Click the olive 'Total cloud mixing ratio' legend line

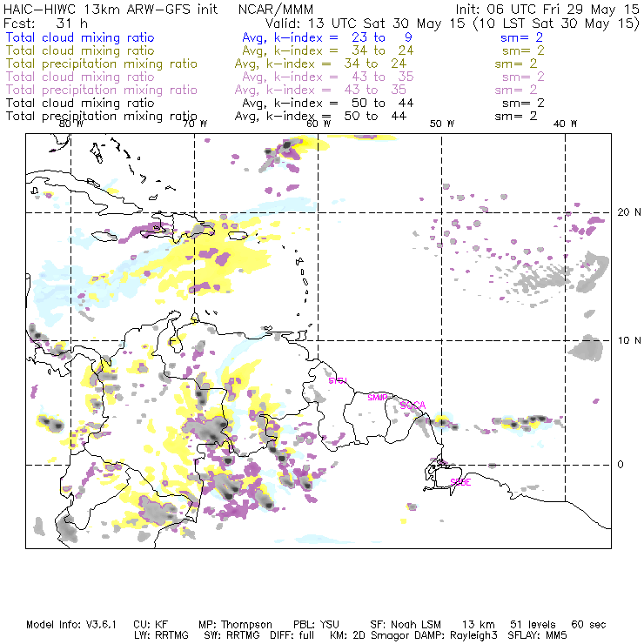point(80,50)
